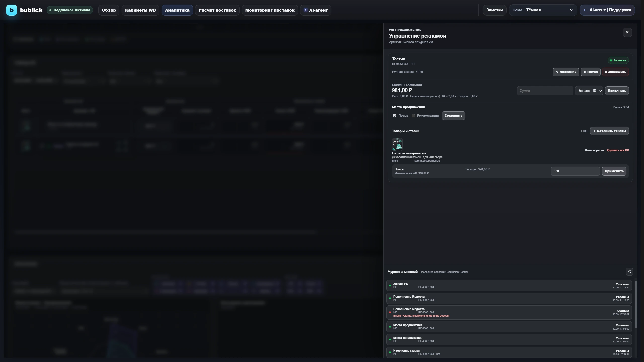The height and width of the screenshot is (362, 644).
Task: Apply the bid with Применить button
Action: click(x=614, y=171)
